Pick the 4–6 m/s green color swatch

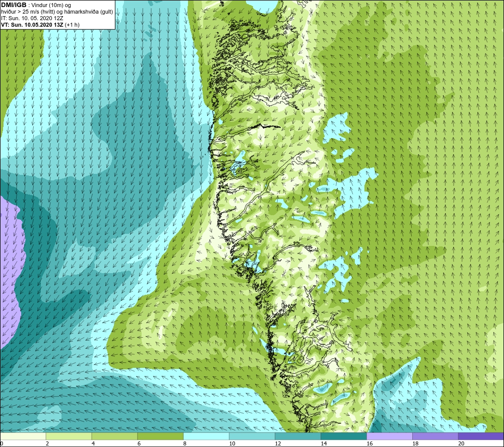114,436
